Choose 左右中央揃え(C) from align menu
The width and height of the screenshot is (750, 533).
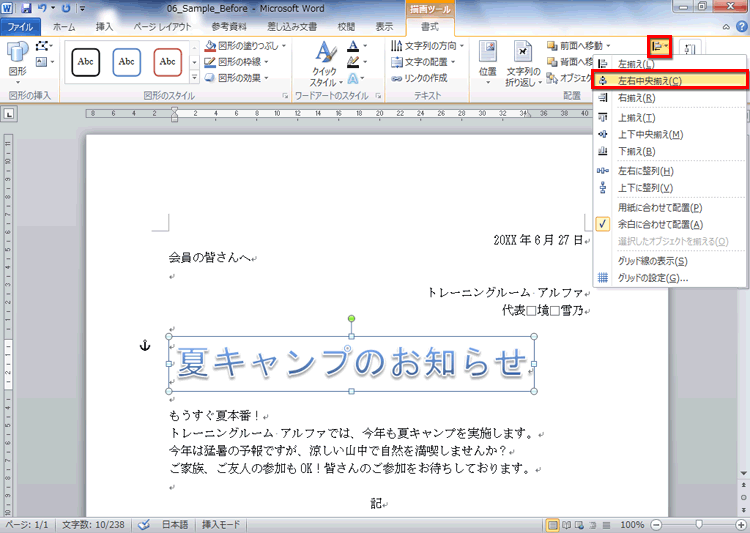pos(669,80)
